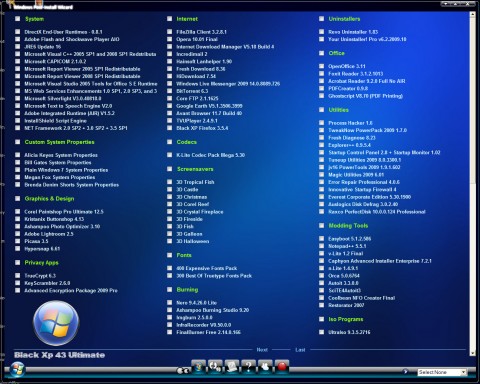
Task: Open the Select None dropdown
Action: tap(442, 372)
